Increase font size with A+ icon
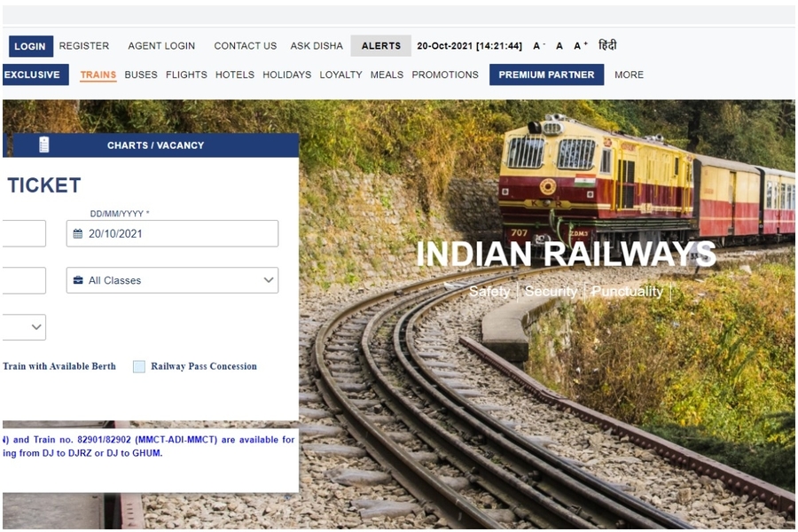This screenshot has height=532, width=798. pos(578,45)
